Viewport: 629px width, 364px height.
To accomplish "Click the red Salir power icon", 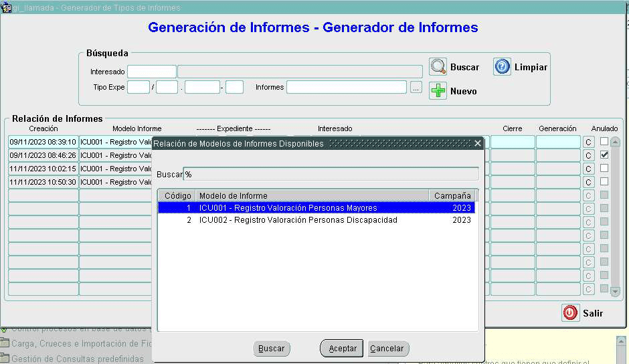I will pos(569,312).
